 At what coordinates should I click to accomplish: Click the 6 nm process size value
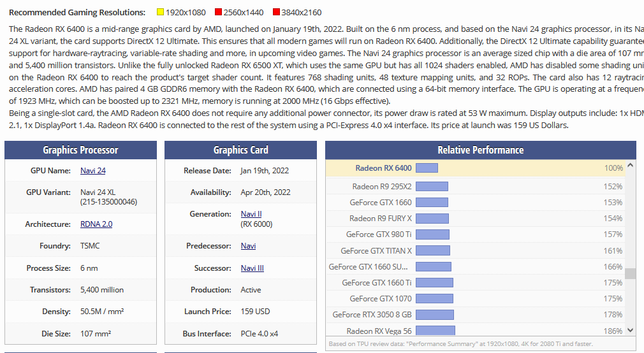pos(89,268)
